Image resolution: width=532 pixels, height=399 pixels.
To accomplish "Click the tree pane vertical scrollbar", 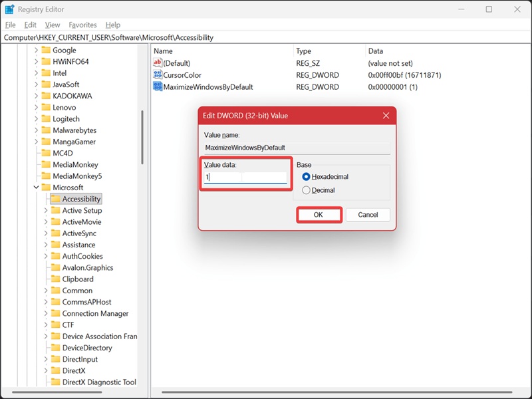I will [142, 138].
